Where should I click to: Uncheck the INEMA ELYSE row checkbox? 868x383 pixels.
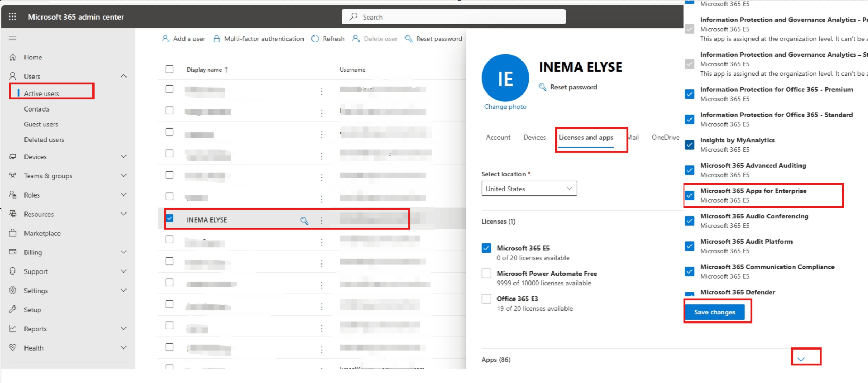[170, 218]
